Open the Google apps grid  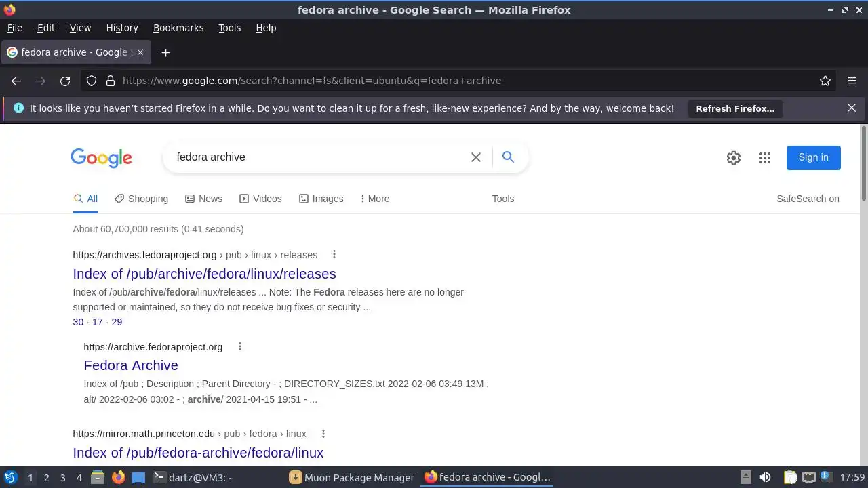coord(765,158)
